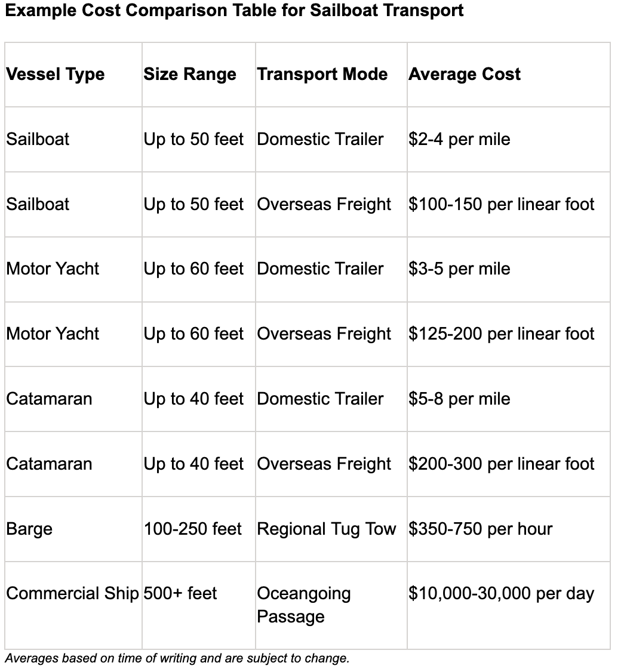Click the "$200-300 per linear foot" cell
This screenshot has width=627, height=672.
(x=502, y=464)
